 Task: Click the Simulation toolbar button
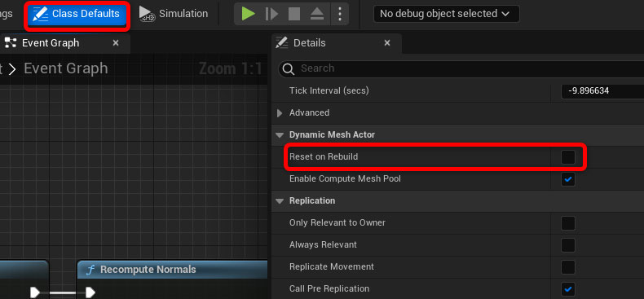pos(174,14)
